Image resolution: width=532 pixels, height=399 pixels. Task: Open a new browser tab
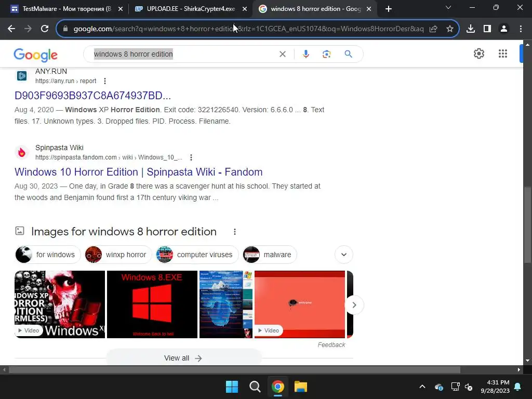(x=389, y=9)
